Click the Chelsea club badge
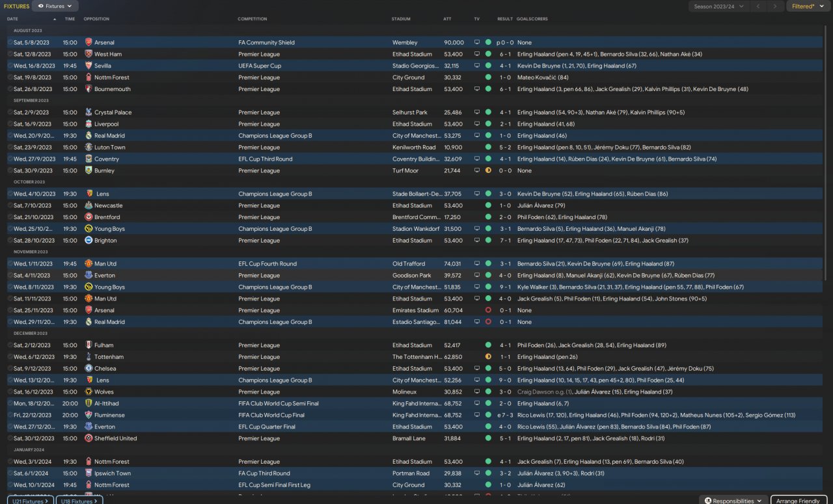Viewport: 833px width, 504px height. (88, 369)
